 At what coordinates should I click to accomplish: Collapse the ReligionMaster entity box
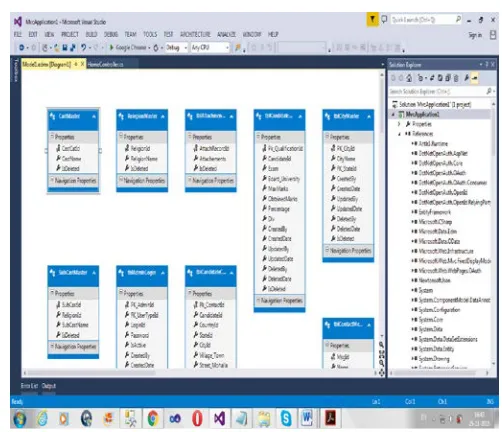163,116
